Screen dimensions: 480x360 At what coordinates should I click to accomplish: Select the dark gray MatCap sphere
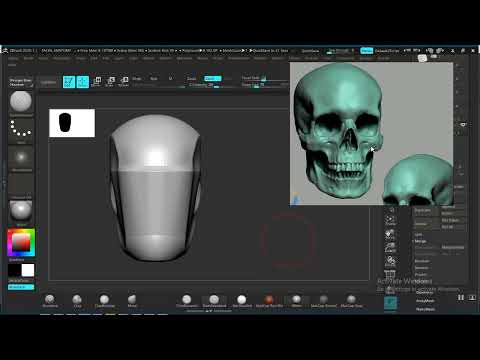click(x=324, y=301)
